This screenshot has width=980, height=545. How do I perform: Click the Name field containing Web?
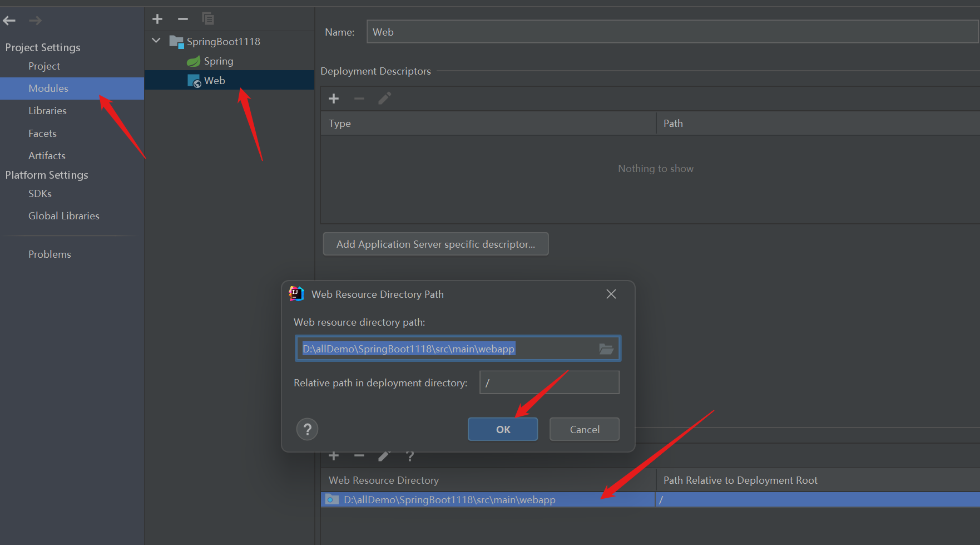pyautogui.click(x=672, y=32)
